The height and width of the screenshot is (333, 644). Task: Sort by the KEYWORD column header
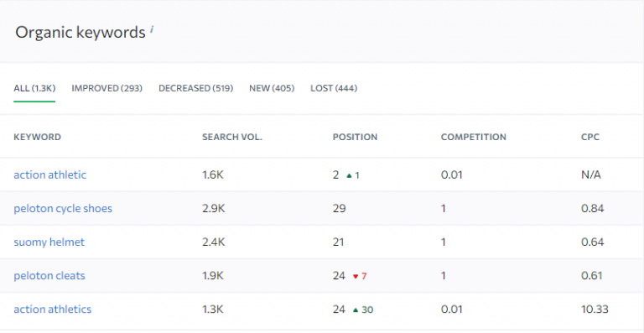[38, 137]
